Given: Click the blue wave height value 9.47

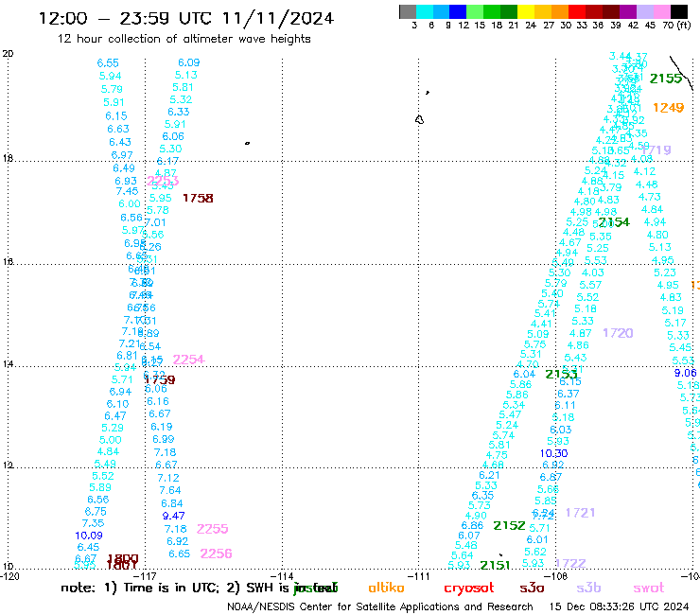Looking at the screenshot, I should click(x=174, y=516).
